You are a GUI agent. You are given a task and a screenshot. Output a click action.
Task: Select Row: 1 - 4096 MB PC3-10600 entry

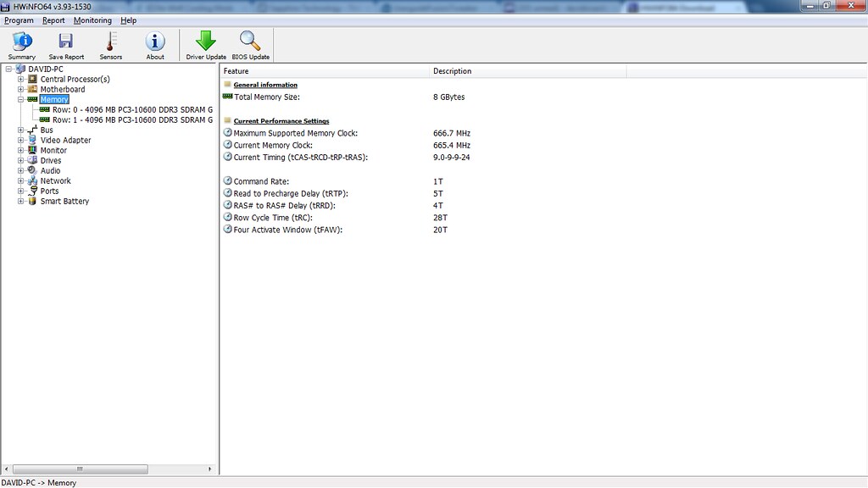(132, 119)
